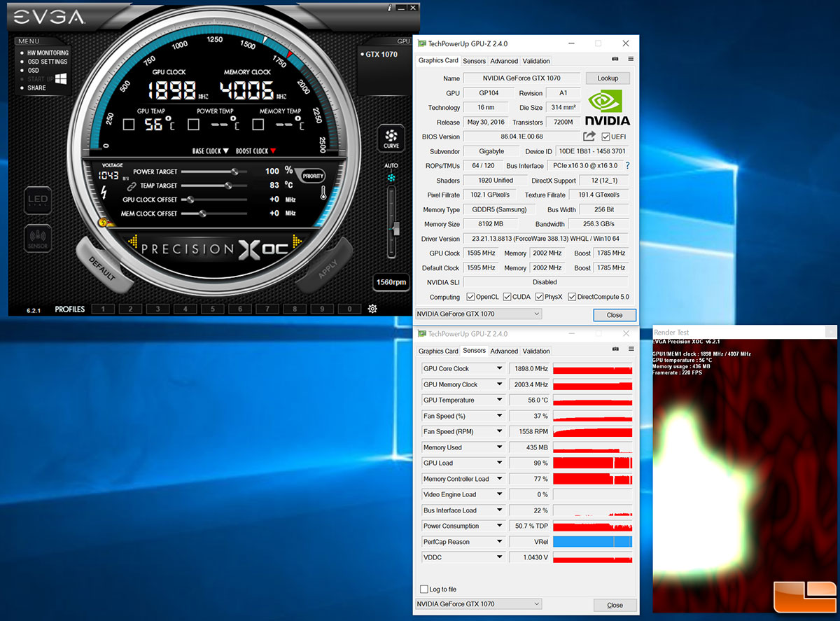Tick the GPU Temp checkbox in Precision
Image resolution: width=840 pixels, height=621 pixels.
[x=129, y=125]
